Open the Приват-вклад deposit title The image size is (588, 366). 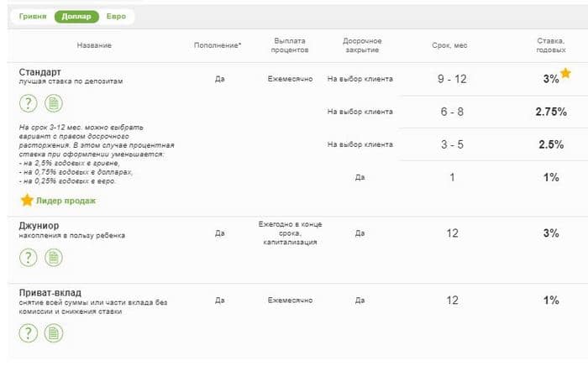50,292
